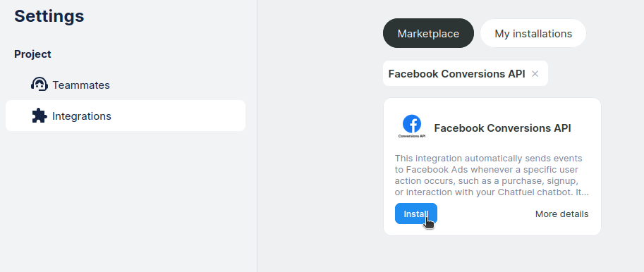Open More details for Facebook Conversions API
This screenshot has width=644, height=272.
pos(561,214)
